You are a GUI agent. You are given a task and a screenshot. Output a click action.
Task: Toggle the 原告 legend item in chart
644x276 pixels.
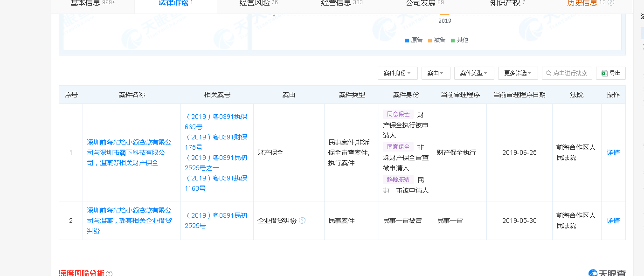(414, 40)
